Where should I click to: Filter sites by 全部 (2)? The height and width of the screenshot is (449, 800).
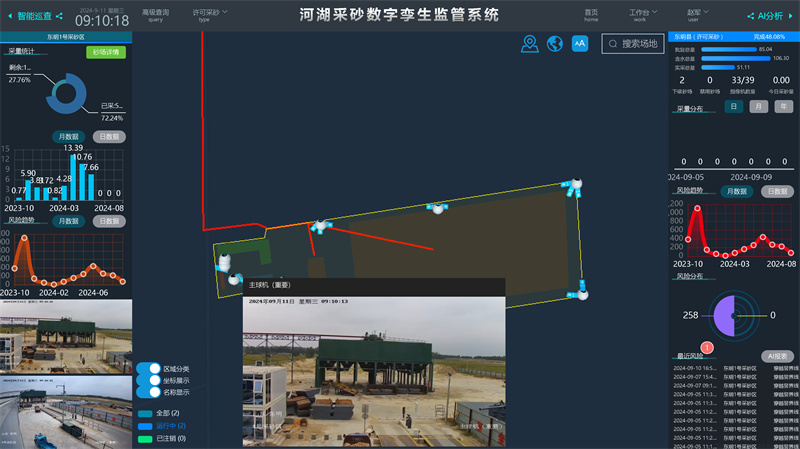[167, 413]
